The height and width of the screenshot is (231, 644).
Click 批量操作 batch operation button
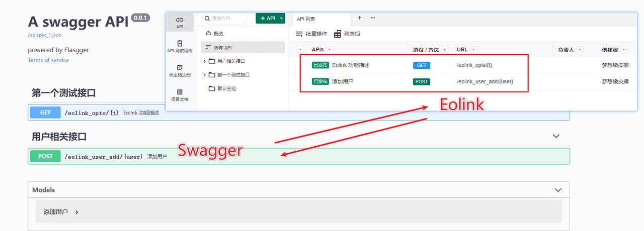point(311,34)
